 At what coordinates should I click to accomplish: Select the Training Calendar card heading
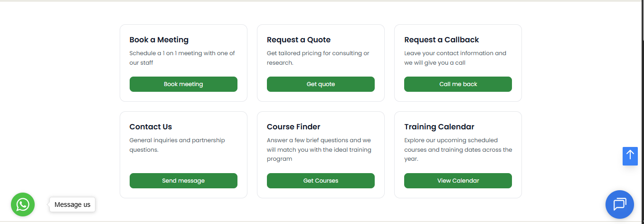pos(439,127)
